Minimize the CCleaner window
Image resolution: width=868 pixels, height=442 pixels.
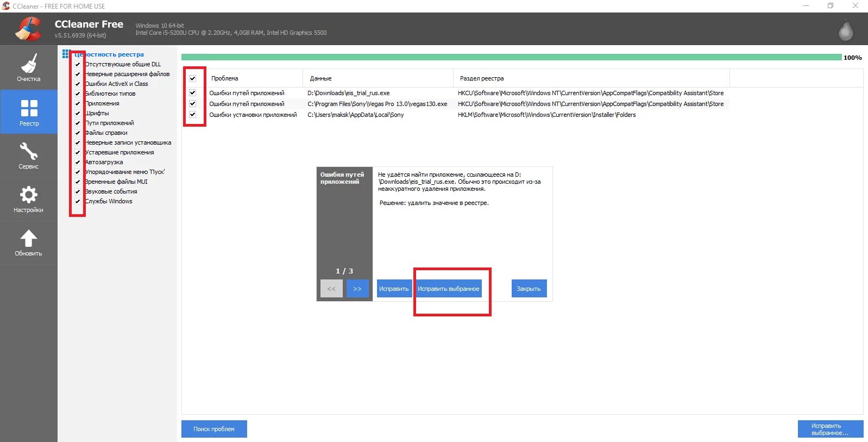806,6
